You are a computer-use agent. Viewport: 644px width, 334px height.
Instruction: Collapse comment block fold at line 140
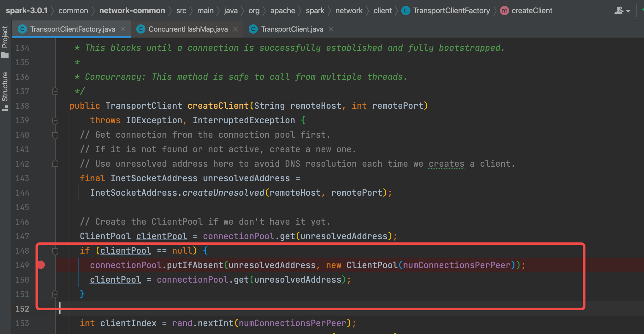[x=55, y=135]
